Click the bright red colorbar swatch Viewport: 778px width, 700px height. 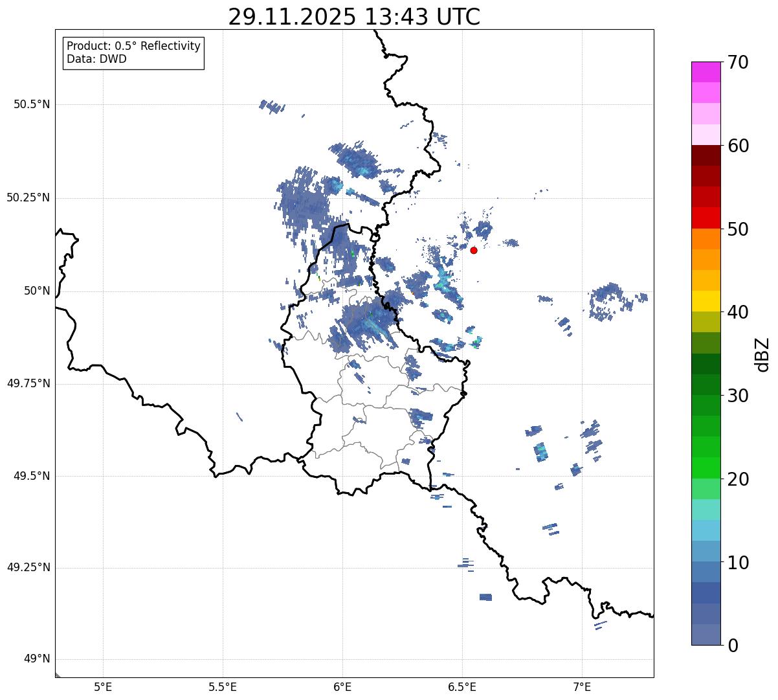706,218
